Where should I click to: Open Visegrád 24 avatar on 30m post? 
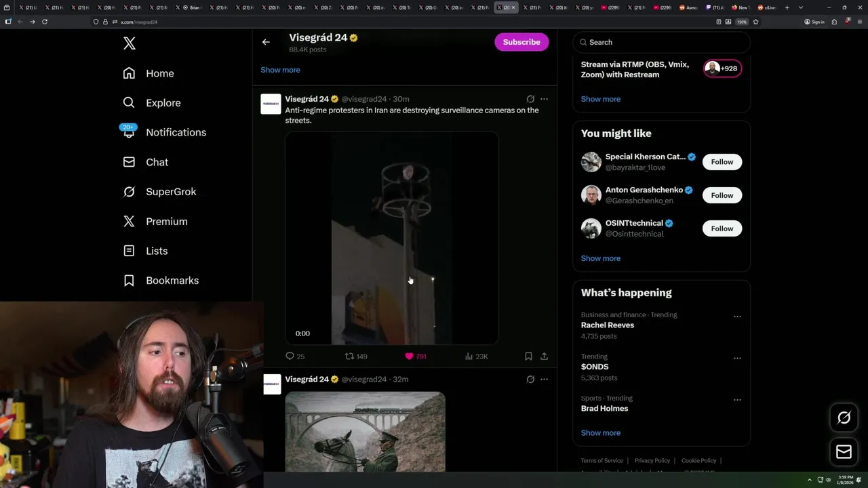pos(271,104)
